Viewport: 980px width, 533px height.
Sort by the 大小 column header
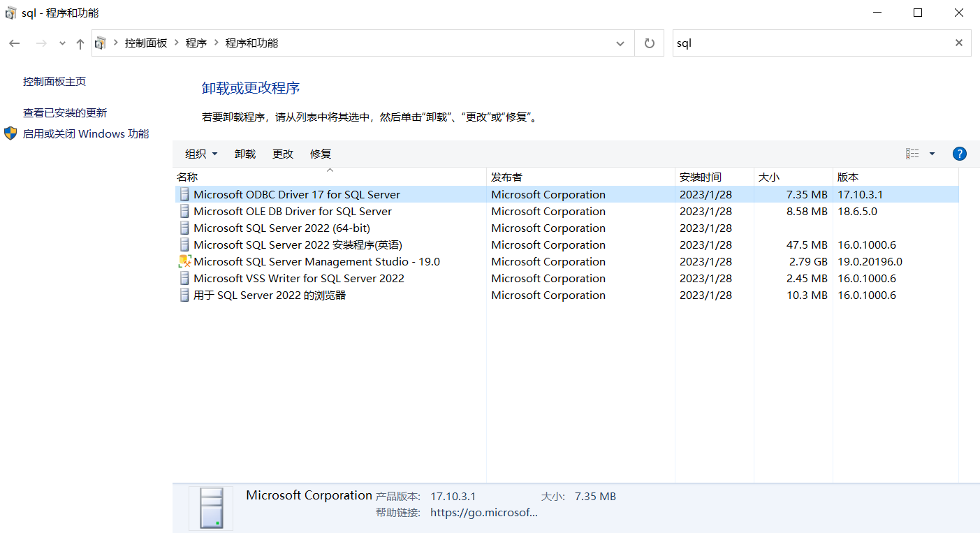pyautogui.click(x=793, y=177)
